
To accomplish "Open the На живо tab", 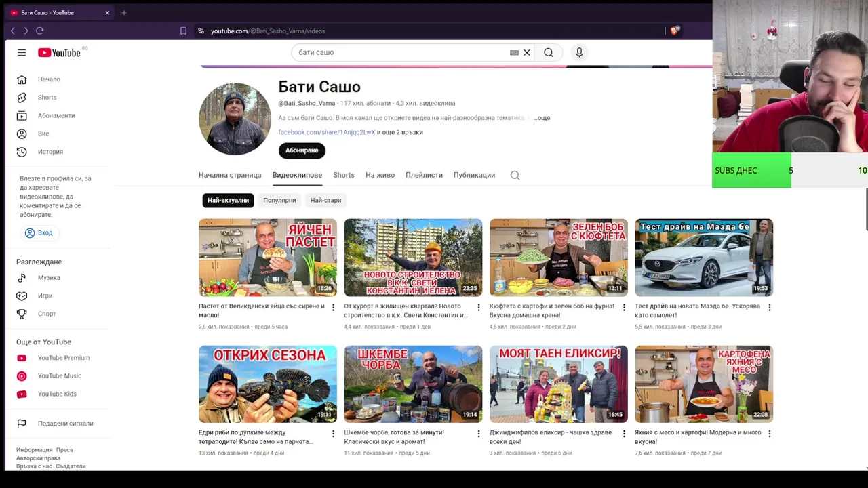I will pyautogui.click(x=380, y=175).
